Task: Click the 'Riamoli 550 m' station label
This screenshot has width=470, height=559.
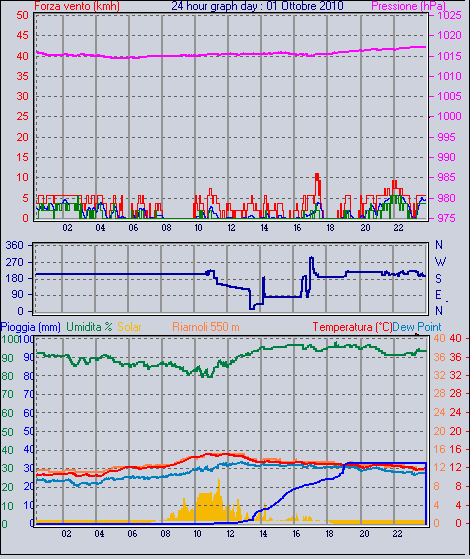Action: [206, 327]
